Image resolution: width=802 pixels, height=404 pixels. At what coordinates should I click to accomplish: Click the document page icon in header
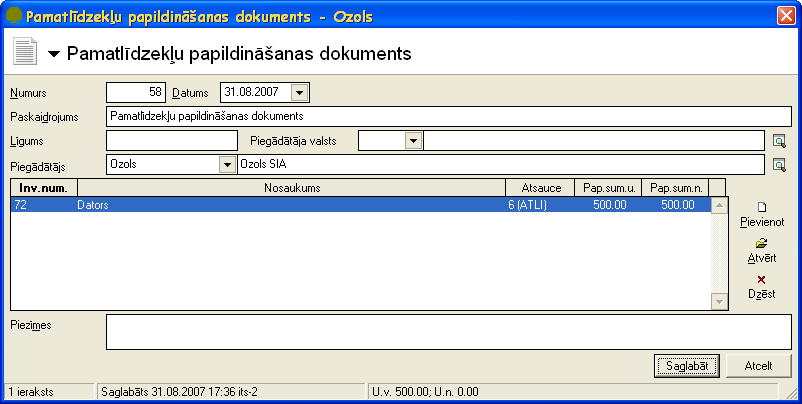point(25,52)
